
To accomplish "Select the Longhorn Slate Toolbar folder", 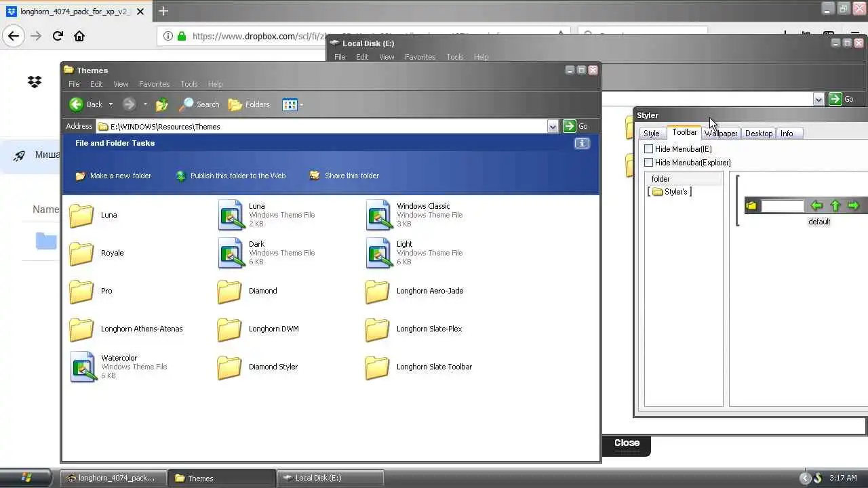I will click(418, 367).
